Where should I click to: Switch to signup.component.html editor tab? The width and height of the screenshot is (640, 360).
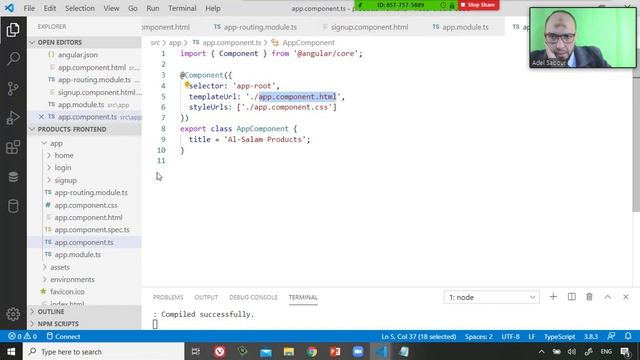pos(365,27)
